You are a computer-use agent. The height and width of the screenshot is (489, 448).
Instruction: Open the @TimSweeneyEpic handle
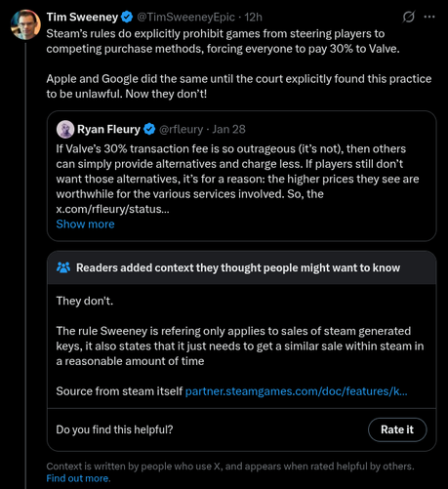tap(185, 17)
